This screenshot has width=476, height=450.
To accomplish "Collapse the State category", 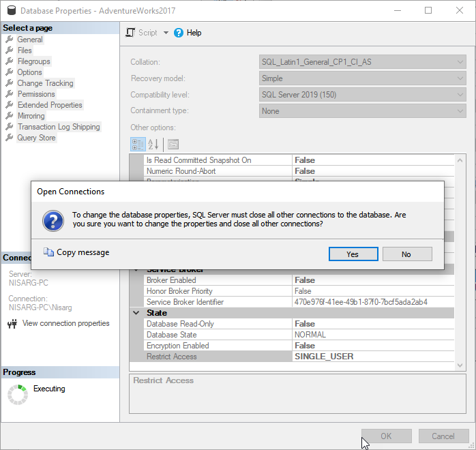I will [136, 313].
